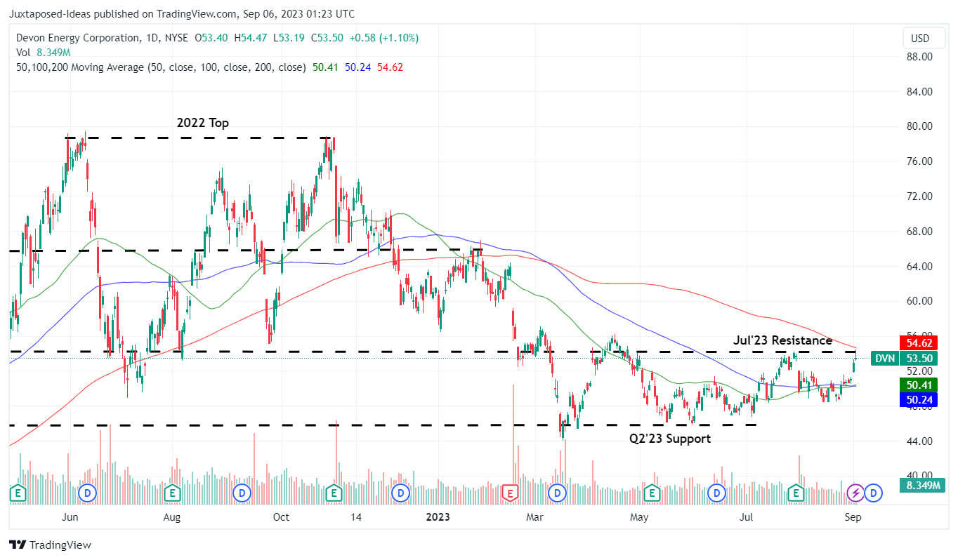Screen dimensions: 958x560
Task: Click the 1D interval in the legend
Action: 152,38
